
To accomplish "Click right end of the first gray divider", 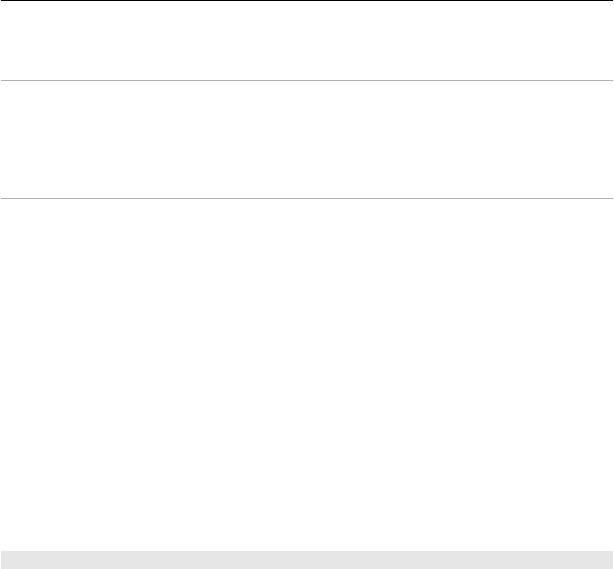I will tap(608, 82).
